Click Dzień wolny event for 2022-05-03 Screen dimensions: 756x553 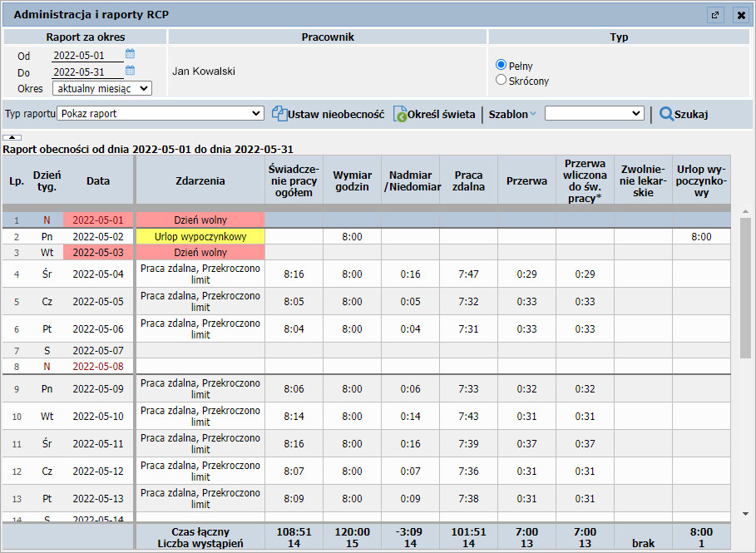point(200,252)
